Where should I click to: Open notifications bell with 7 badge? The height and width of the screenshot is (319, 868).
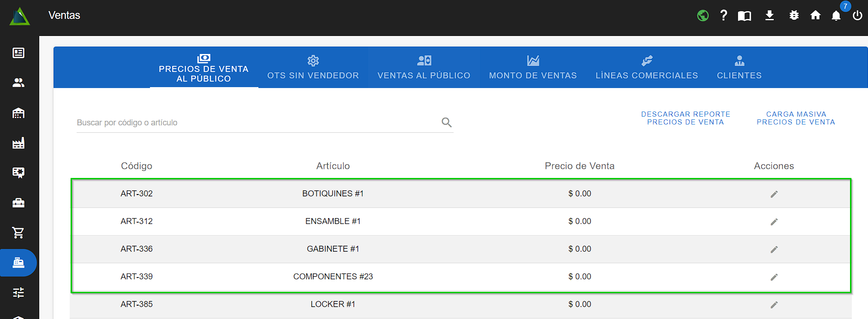pos(836,16)
